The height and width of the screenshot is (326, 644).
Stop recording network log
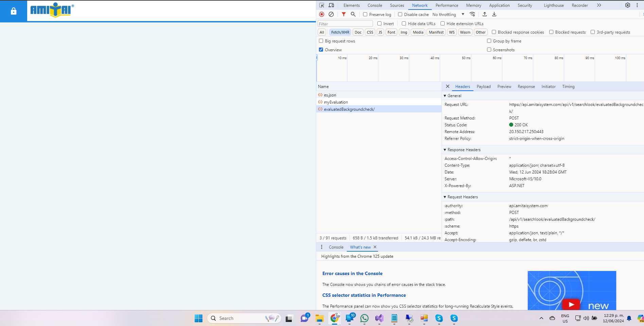point(322,14)
